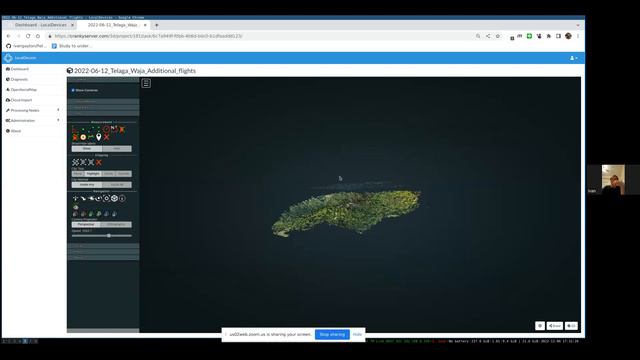This screenshot has width=640, height=360.
Task: Toggle the Potree sidebar menu icon
Action: pos(146,83)
